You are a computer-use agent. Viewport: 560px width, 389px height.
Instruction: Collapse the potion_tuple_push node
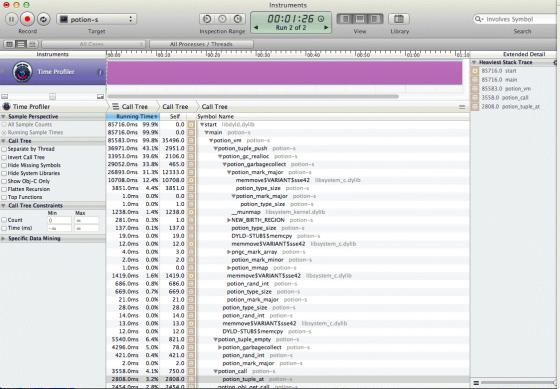(x=215, y=148)
